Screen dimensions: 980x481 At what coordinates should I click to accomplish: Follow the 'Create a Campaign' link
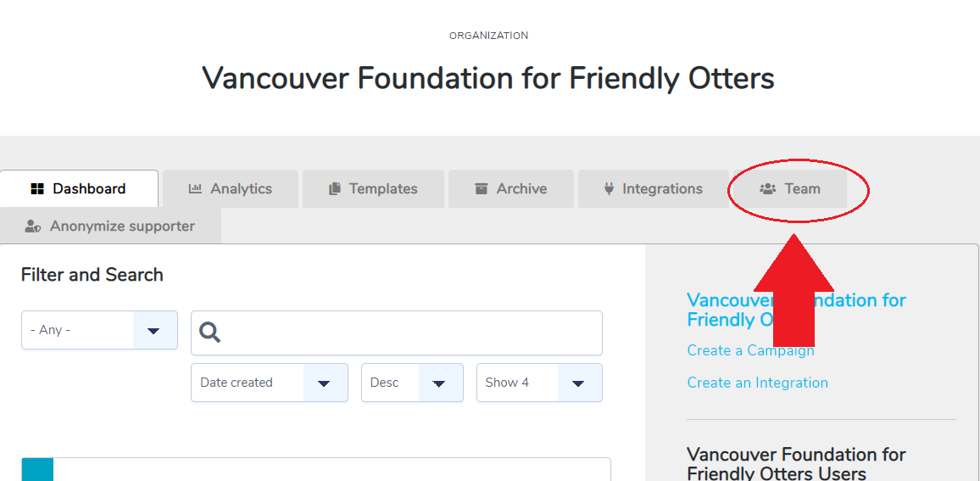[x=750, y=350]
